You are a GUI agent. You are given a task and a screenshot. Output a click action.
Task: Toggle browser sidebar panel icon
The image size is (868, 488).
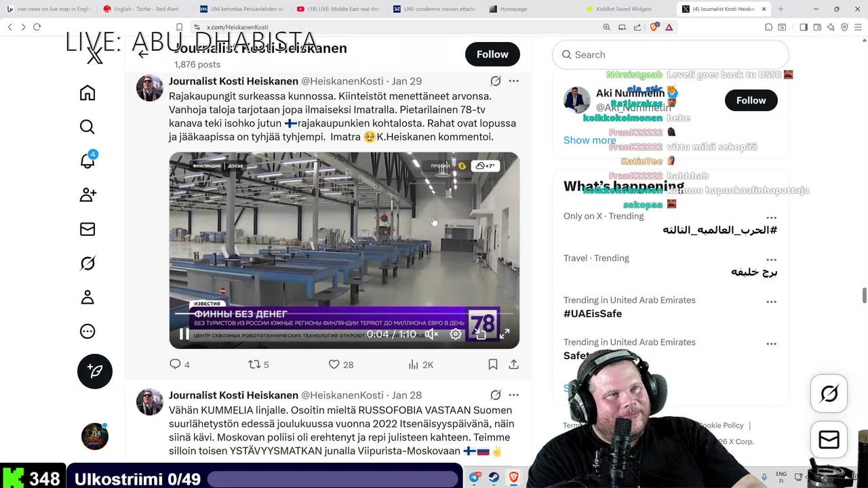[x=804, y=27]
